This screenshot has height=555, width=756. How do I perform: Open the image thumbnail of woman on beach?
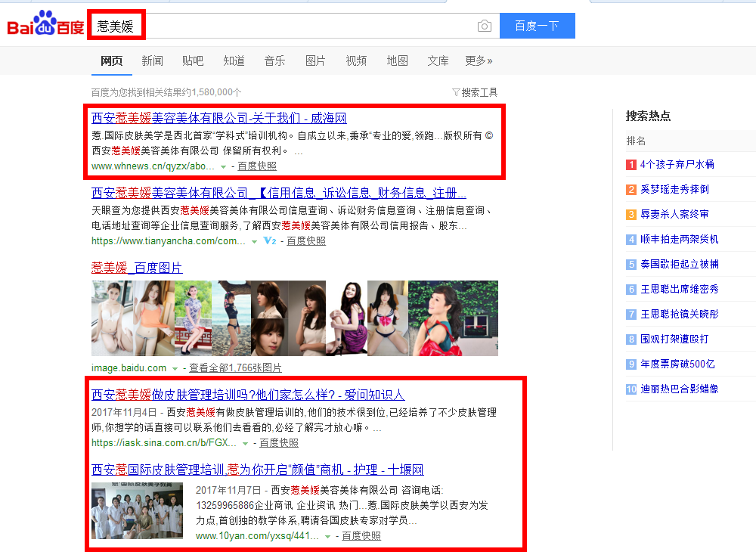(x=231, y=318)
